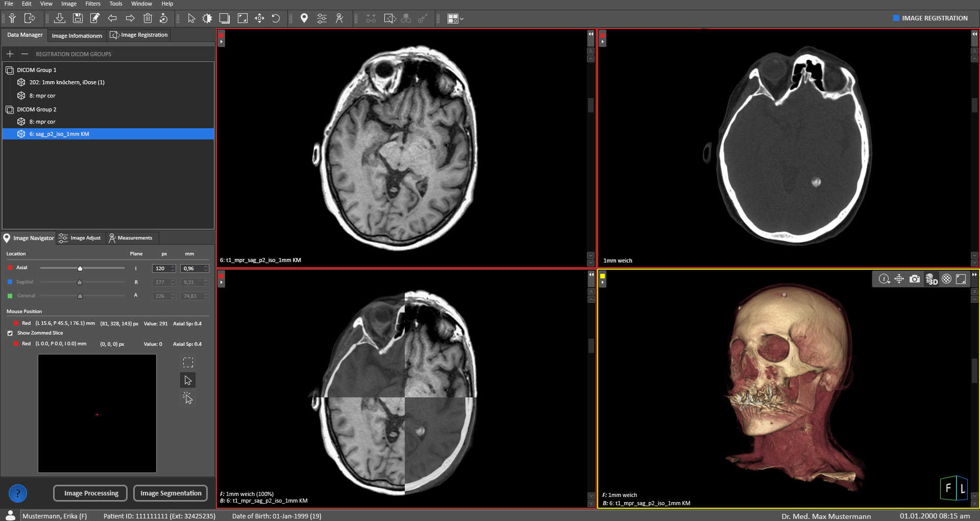Click the save floppy disk icon
Viewport: 980px width, 521px height.
(78, 18)
